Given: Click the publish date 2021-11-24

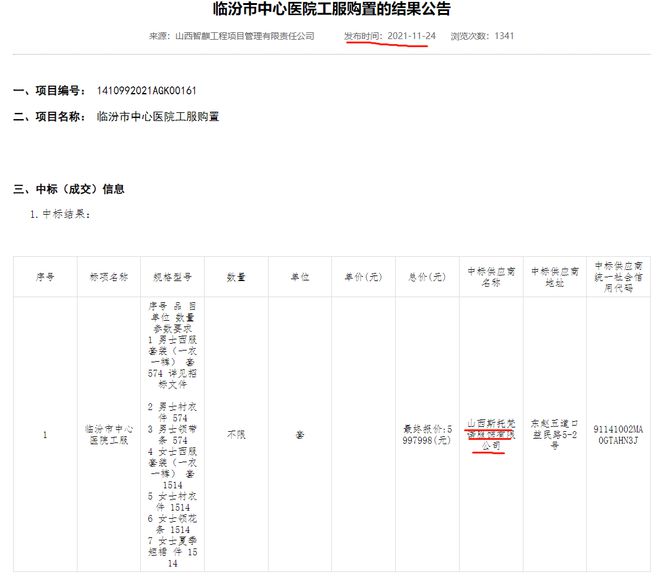Looking at the screenshot, I should tap(411, 36).
